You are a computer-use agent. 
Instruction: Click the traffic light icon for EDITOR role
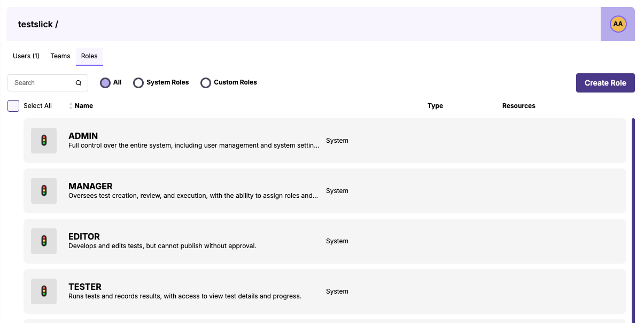coord(44,241)
